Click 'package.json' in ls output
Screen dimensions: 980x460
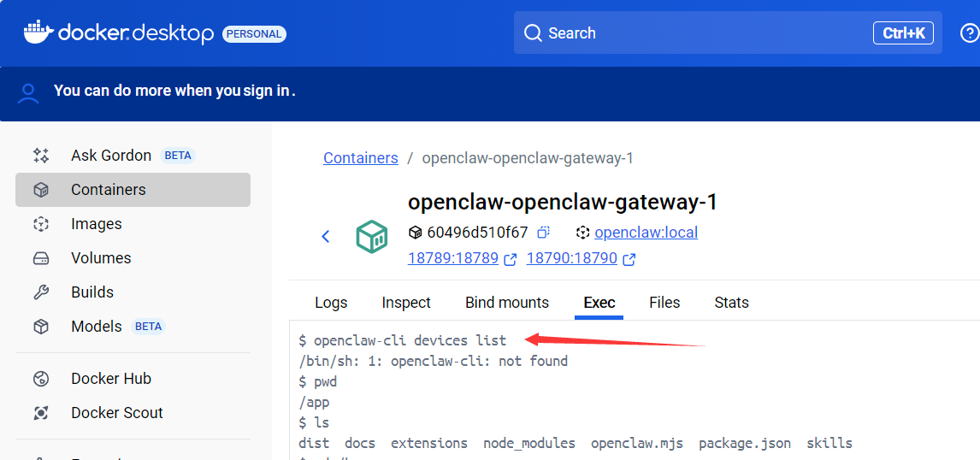click(745, 444)
